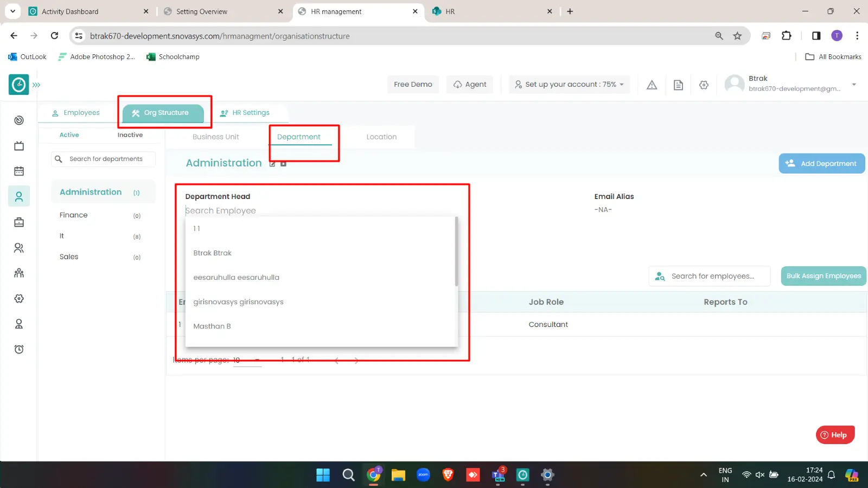Open Windows Start menu
The image size is (868, 488).
[323, 475]
